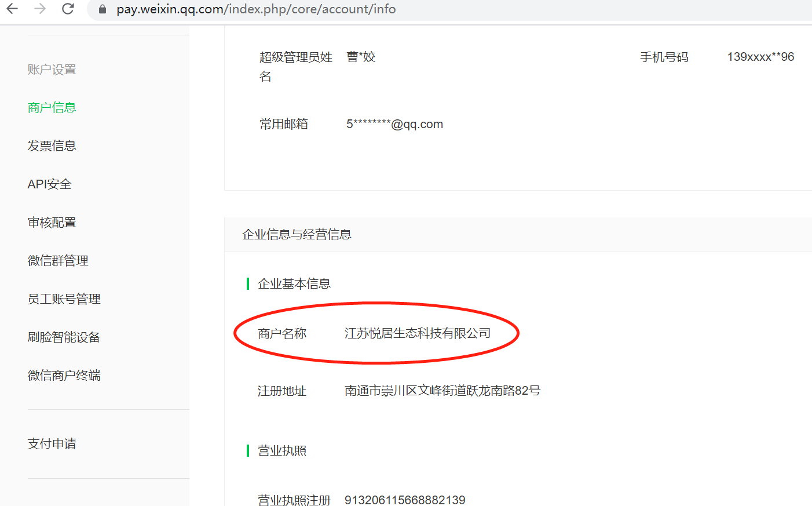
Task: Click the merchant name 江苏悦居生态科技有限公司
Action: pos(418,333)
